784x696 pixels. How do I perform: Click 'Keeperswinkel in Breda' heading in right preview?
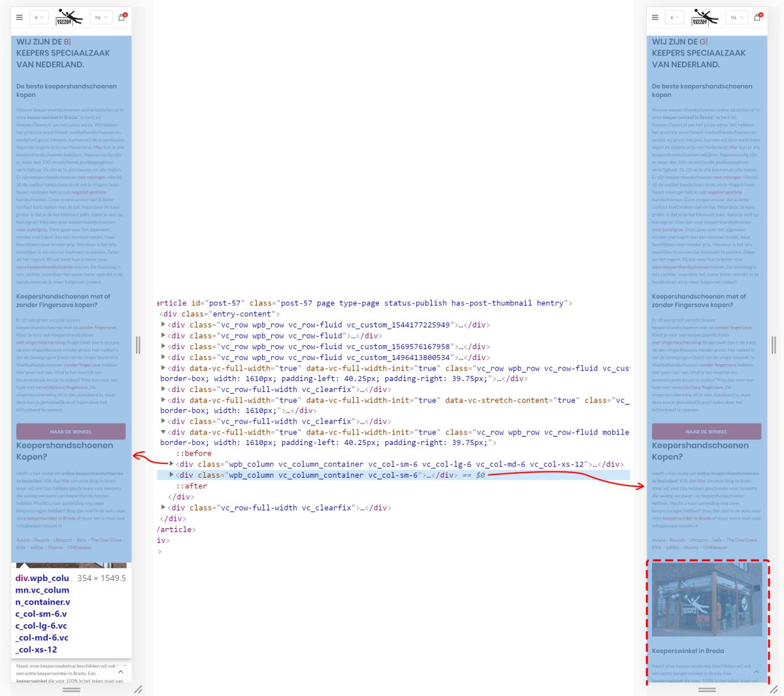[688, 651]
